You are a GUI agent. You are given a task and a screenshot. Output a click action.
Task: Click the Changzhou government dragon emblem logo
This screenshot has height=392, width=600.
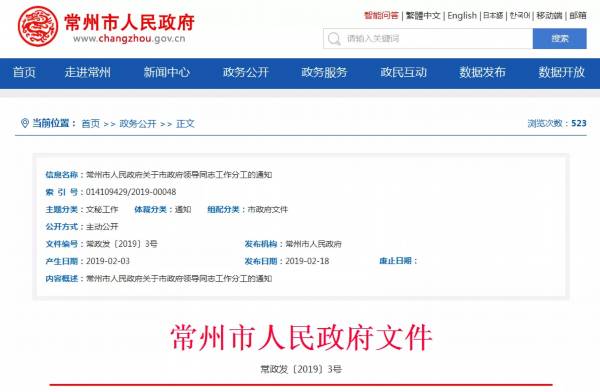tap(38, 26)
